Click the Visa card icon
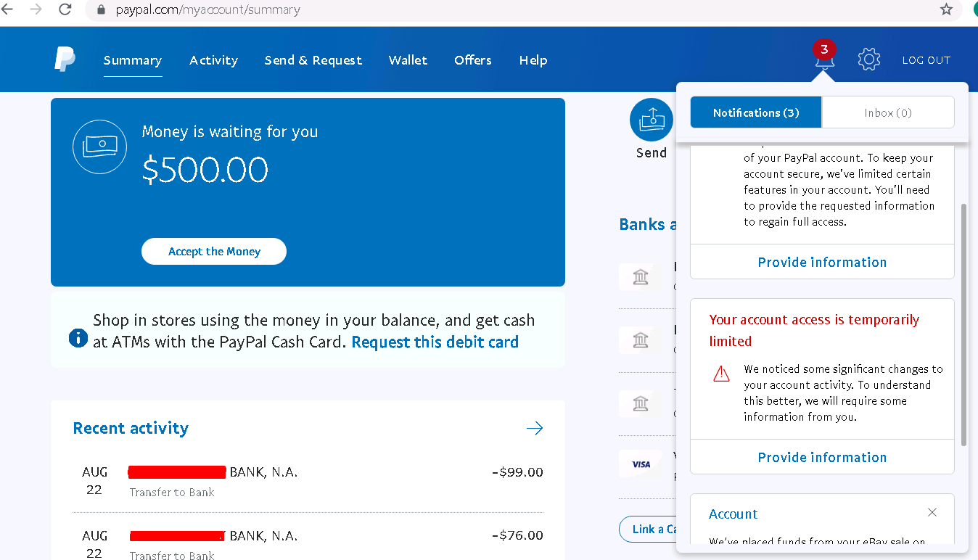Screen dimensions: 978x560 coord(641,464)
